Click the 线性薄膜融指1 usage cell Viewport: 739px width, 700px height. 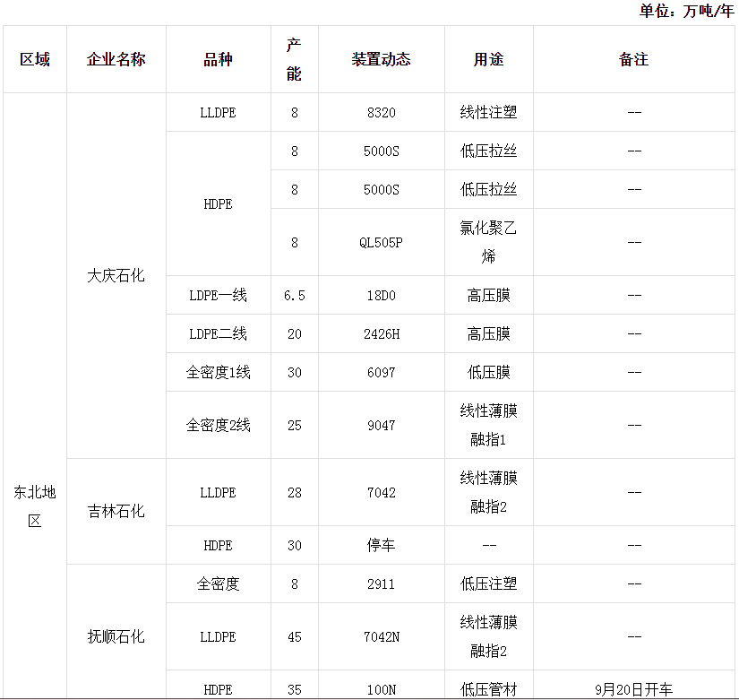click(489, 426)
